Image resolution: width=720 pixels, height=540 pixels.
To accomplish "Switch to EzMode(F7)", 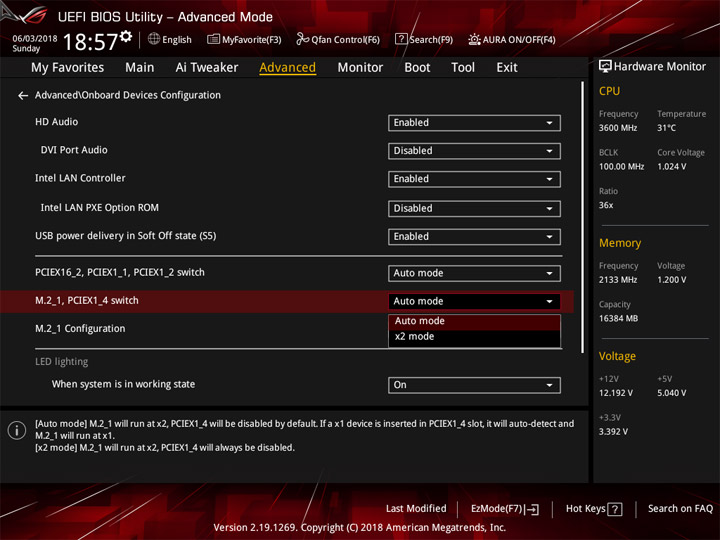I will coord(505,509).
